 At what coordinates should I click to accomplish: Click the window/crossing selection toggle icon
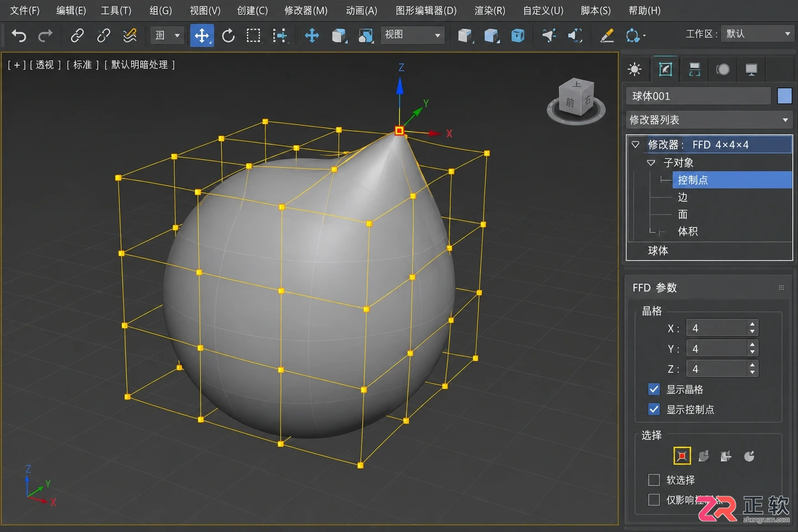click(280, 36)
